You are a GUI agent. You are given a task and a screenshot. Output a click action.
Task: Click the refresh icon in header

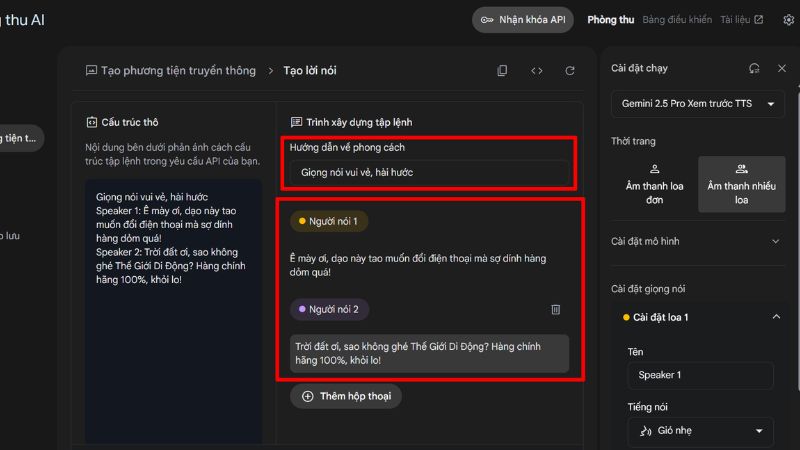(570, 70)
